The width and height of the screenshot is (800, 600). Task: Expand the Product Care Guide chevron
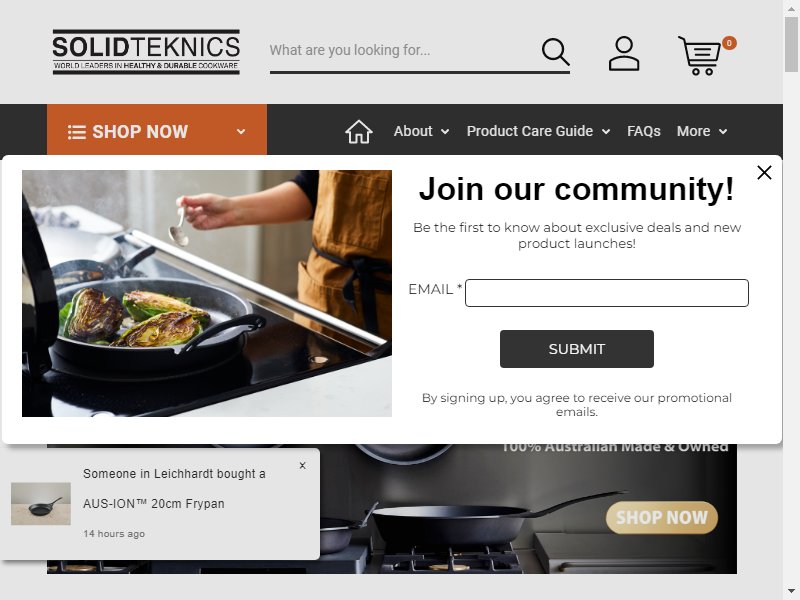pyautogui.click(x=606, y=132)
